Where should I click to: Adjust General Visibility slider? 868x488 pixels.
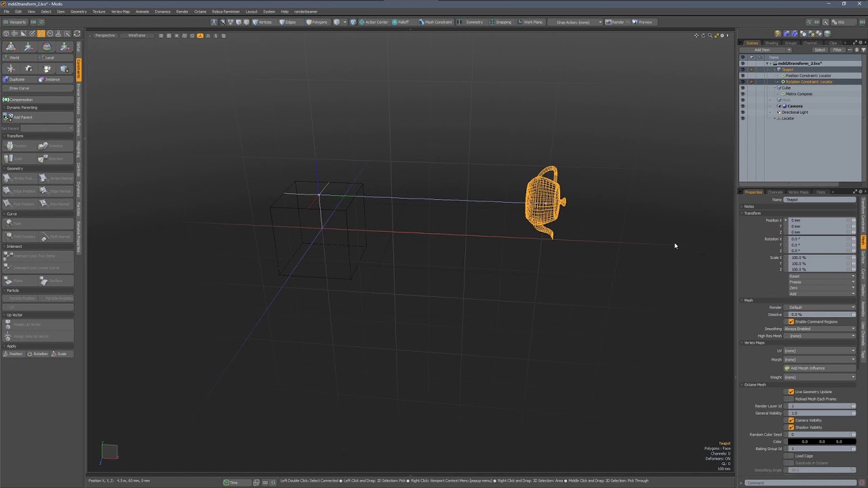point(821,413)
